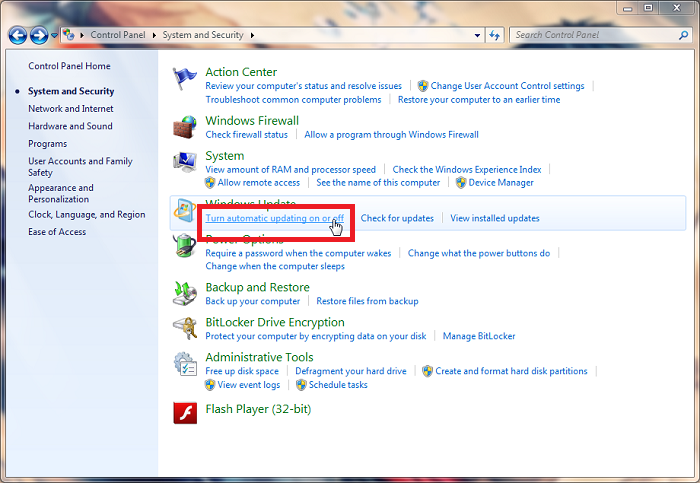Click Change when the computer sleeps

[275, 266]
